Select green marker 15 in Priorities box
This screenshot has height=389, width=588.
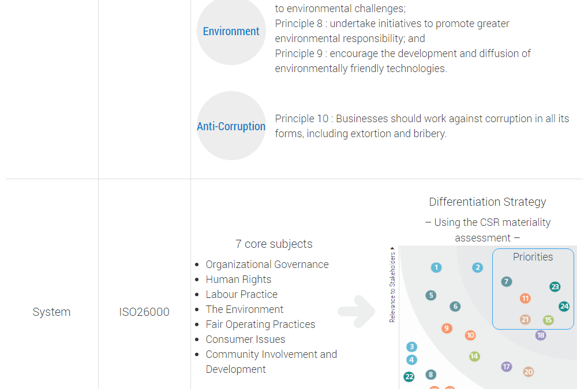point(548,320)
